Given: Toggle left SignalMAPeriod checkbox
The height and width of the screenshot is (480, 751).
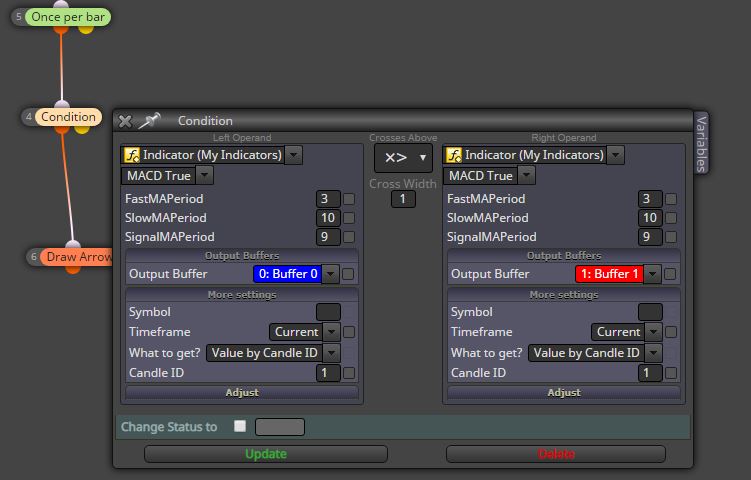Looking at the screenshot, I should [x=349, y=237].
